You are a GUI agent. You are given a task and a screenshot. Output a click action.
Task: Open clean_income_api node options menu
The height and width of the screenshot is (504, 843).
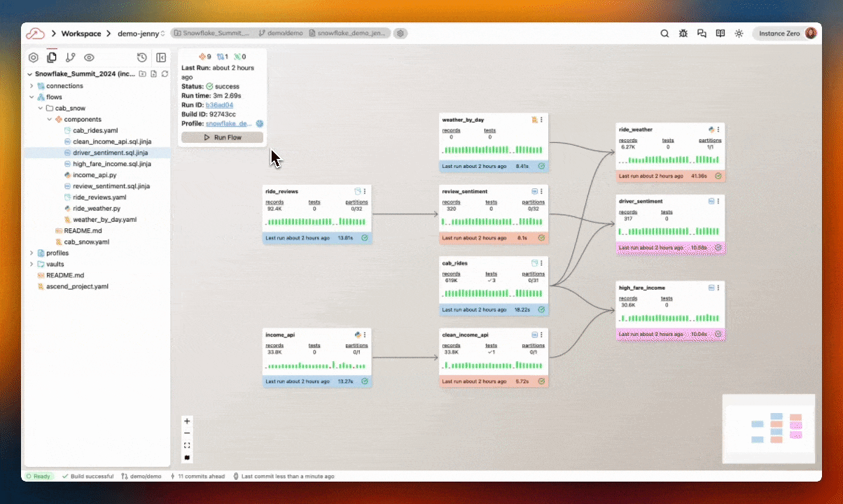541,335
